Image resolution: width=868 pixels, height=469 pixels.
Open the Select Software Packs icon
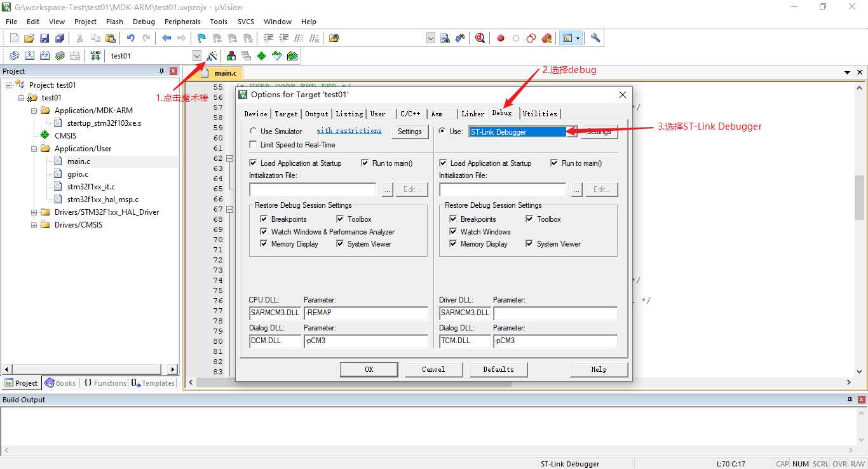coord(277,56)
